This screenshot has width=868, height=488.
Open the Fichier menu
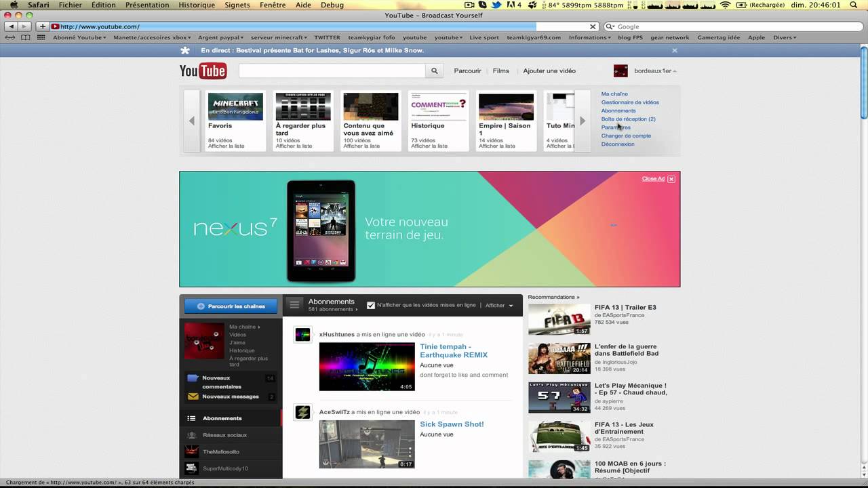click(x=71, y=5)
